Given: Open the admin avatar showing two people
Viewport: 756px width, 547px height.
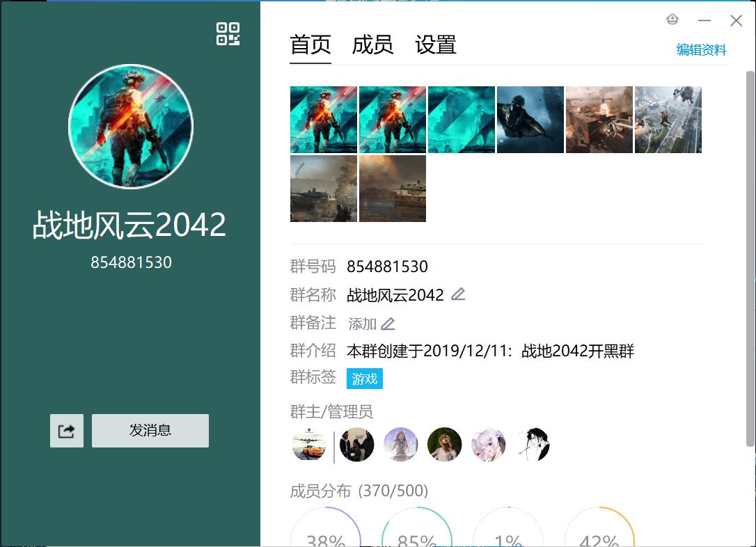Looking at the screenshot, I should (x=357, y=444).
